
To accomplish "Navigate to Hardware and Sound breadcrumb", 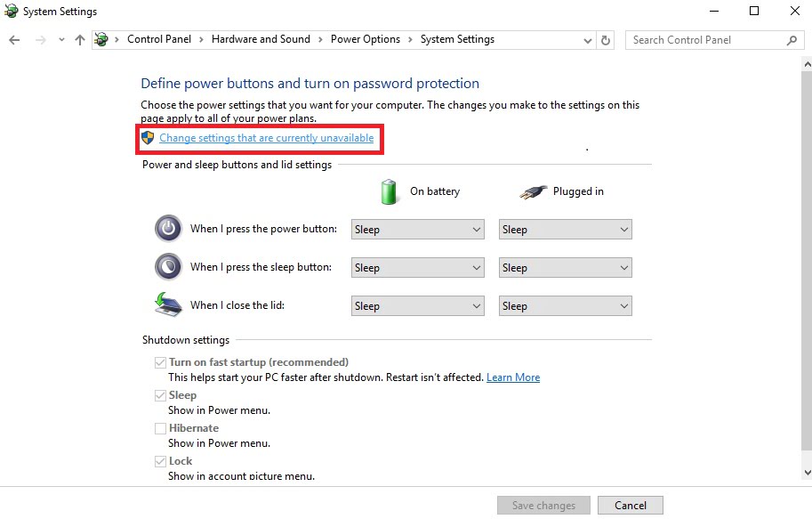I will point(261,39).
